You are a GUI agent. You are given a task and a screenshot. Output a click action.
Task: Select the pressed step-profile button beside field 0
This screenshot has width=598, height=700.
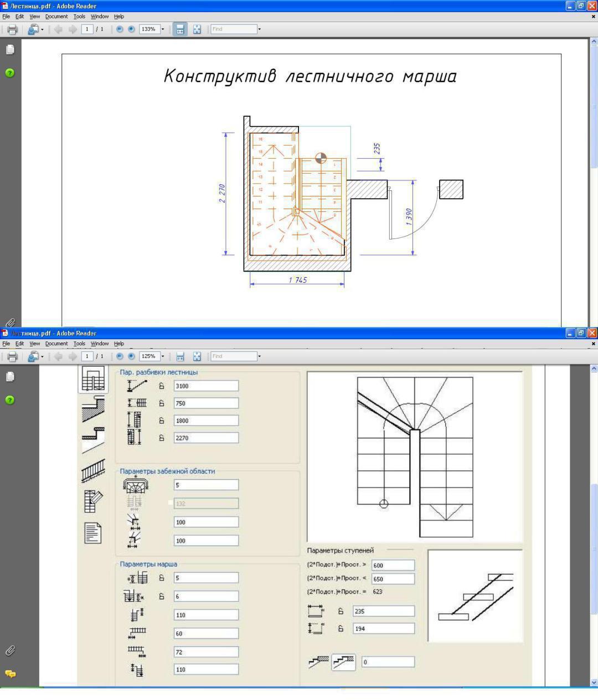coord(343,662)
